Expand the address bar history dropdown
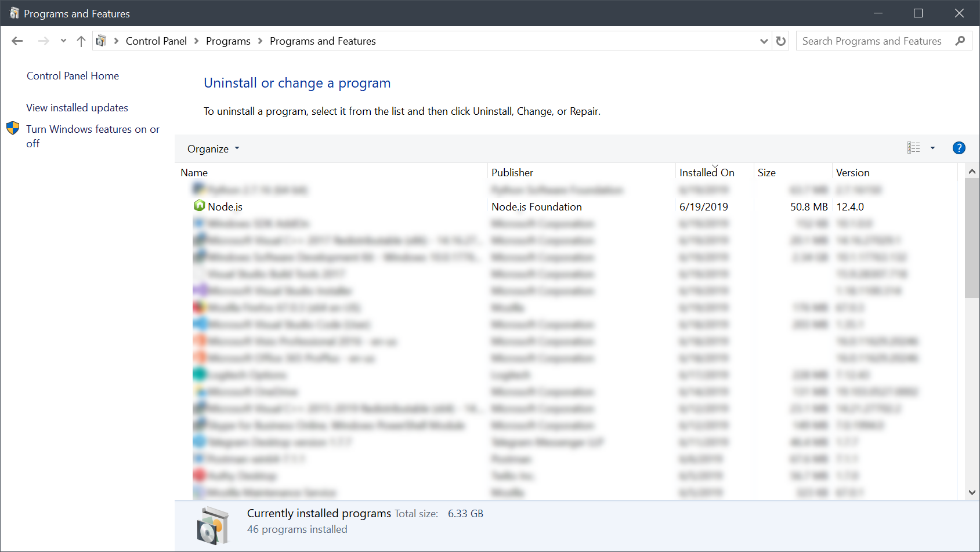Screen dimensions: 980x552 pos(764,41)
